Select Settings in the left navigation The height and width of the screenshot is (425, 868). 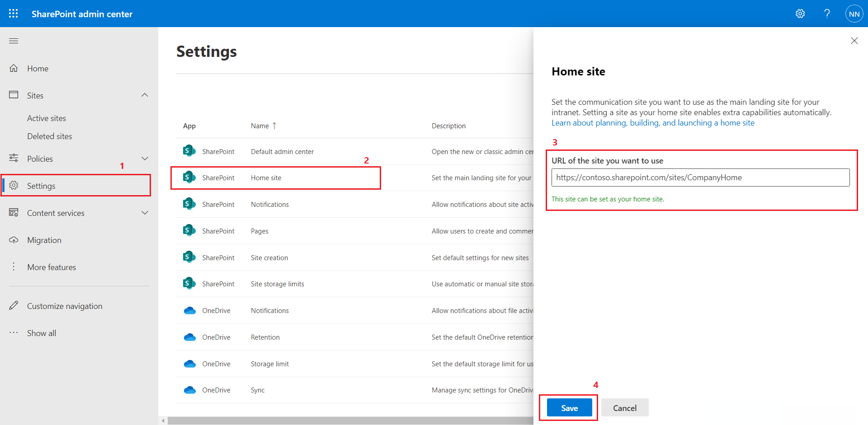[x=41, y=186]
